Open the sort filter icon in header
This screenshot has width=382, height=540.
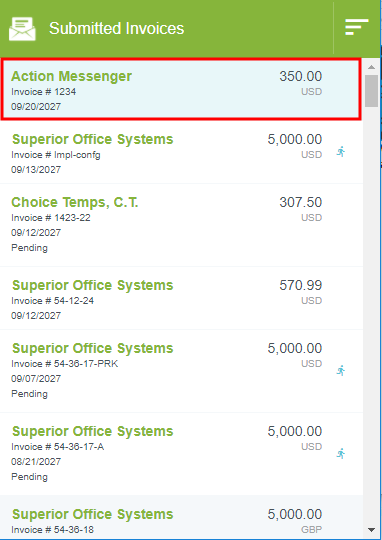(357, 27)
